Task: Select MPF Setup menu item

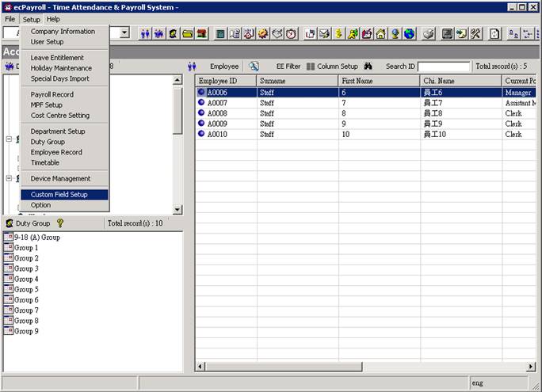Action: [x=64, y=105]
